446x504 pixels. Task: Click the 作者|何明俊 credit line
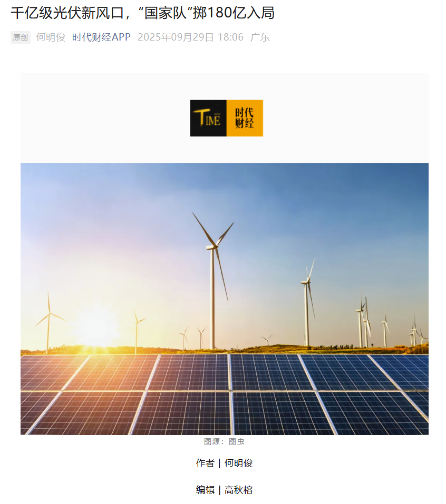tap(224, 463)
